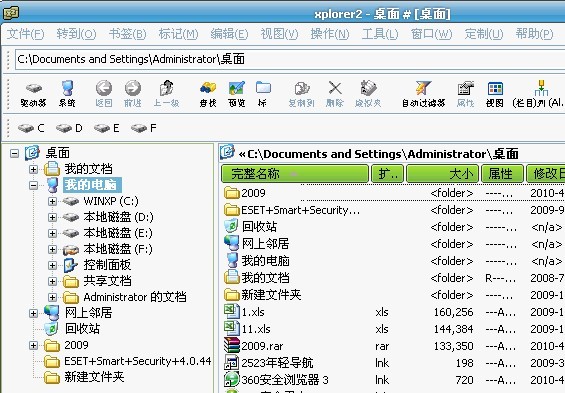Select 回收站 in the folder tree
The width and height of the screenshot is (565, 393).
[x=83, y=329]
